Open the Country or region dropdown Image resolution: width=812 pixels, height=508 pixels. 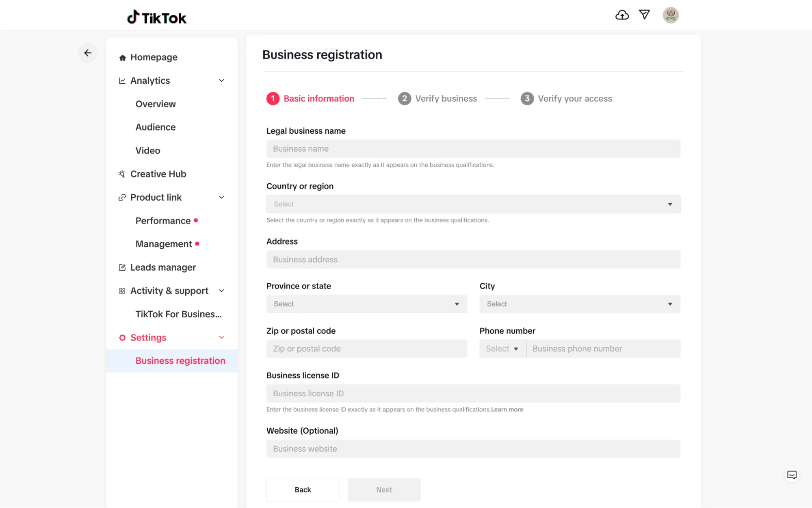pos(473,204)
